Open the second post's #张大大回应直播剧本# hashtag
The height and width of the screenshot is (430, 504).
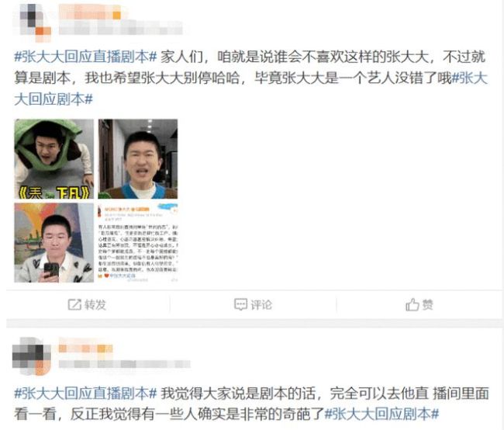[85, 394]
